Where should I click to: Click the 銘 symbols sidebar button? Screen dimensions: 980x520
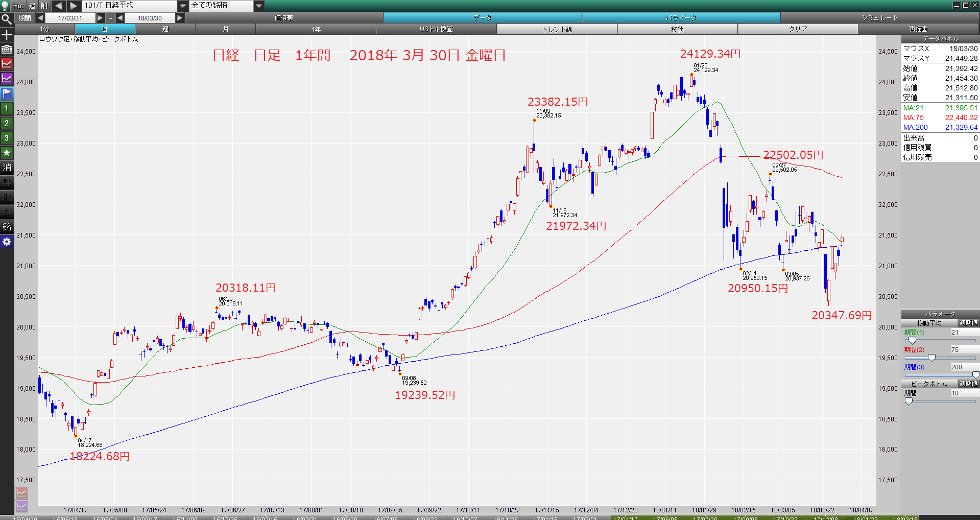click(x=7, y=227)
